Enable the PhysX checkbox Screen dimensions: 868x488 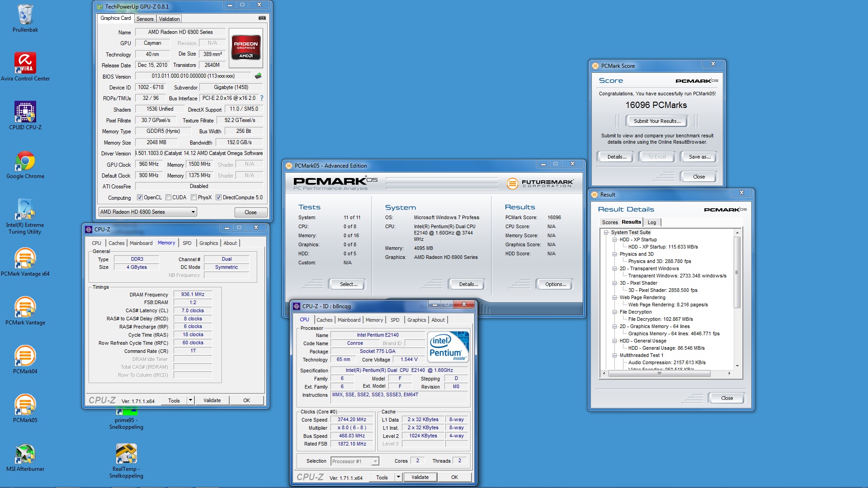(x=193, y=197)
